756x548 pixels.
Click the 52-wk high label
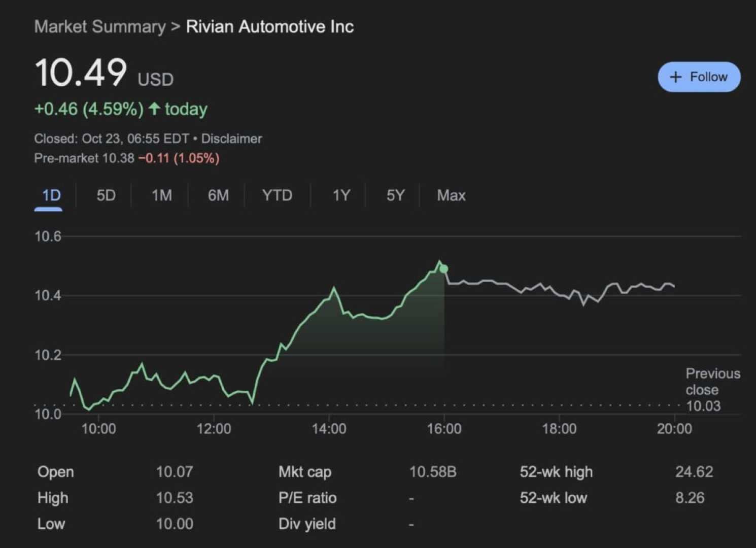[x=556, y=472]
